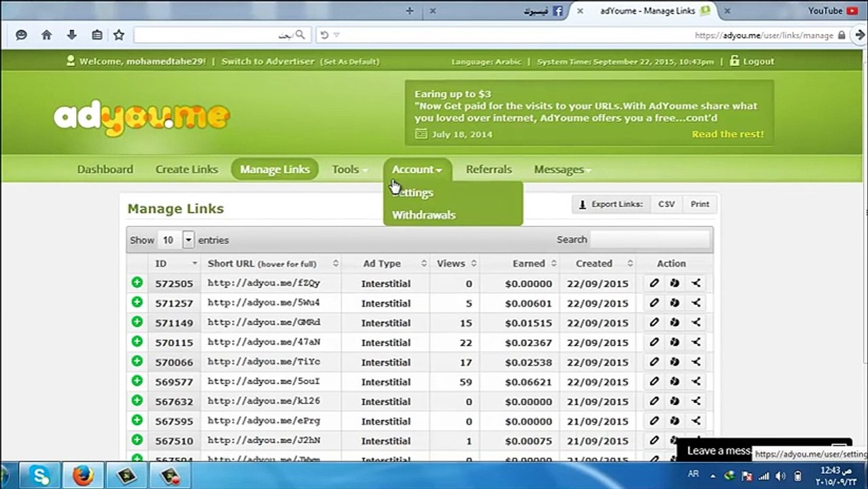Viewport: 868px width, 489px height.
Task: Open browser downloads arrow icon
Action: [71, 35]
